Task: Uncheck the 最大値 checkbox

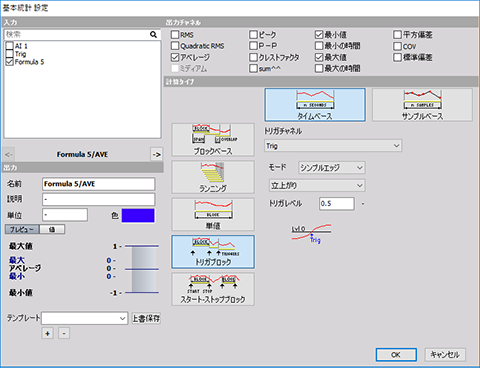Action: coord(319,57)
